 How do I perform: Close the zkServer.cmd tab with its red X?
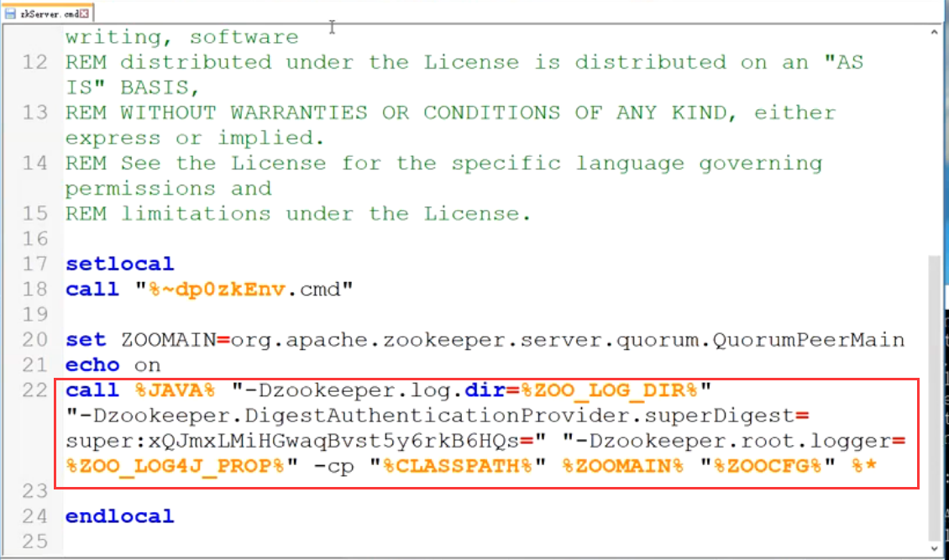tap(84, 13)
